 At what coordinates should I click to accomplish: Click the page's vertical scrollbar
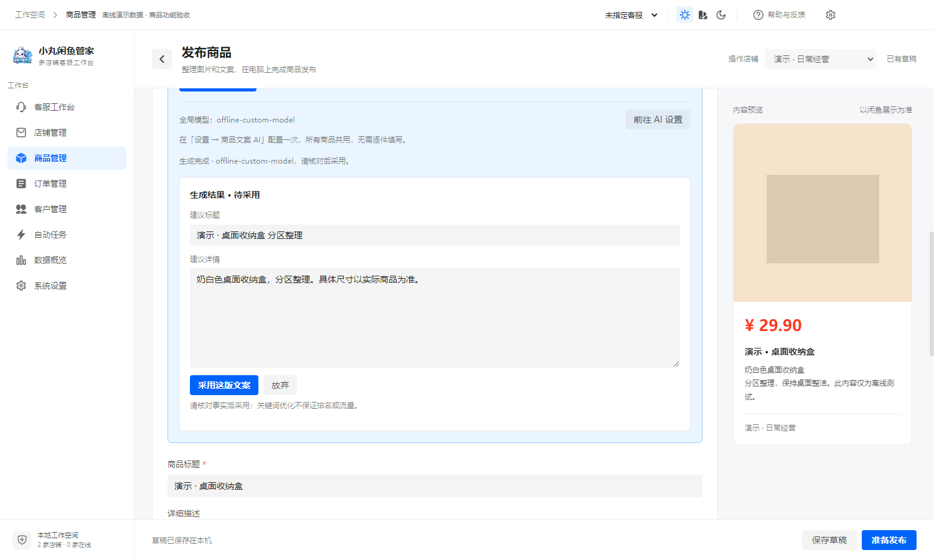[x=932, y=294]
